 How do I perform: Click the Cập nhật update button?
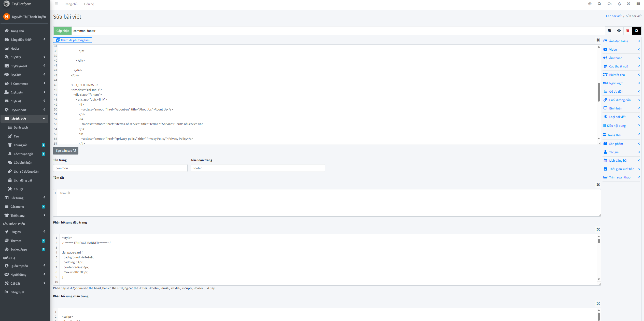coord(62,31)
